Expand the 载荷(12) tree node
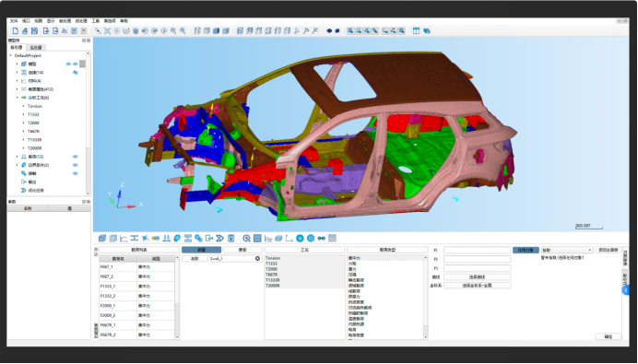 18,157
